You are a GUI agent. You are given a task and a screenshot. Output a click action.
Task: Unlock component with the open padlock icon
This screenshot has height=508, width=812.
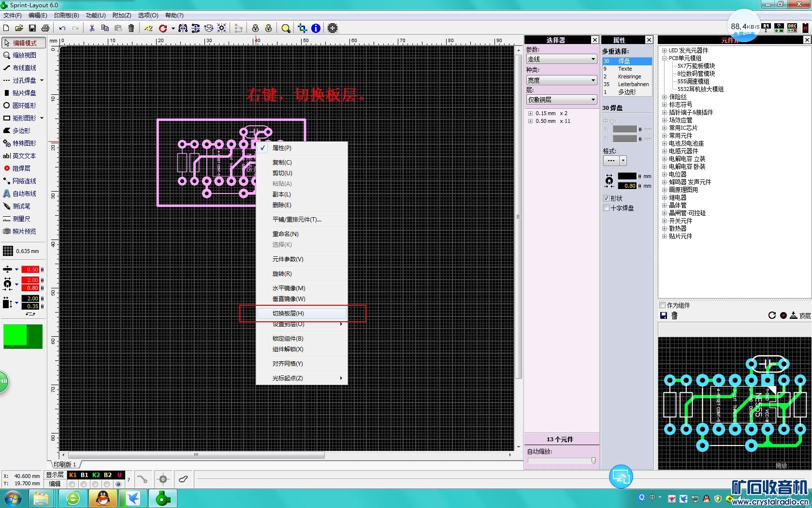268,29
